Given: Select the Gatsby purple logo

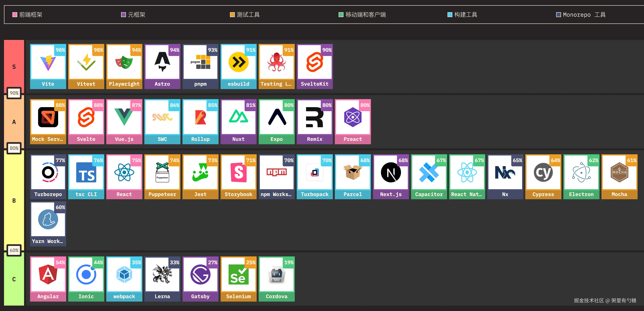Looking at the screenshot, I should coord(200,275).
